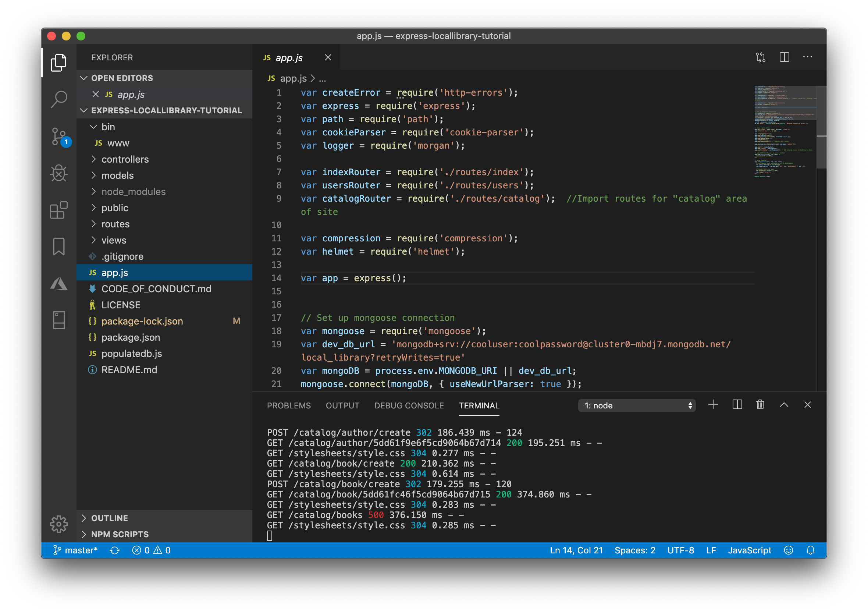Click the split editor icon
The image size is (868, 613).
point(784,57)
